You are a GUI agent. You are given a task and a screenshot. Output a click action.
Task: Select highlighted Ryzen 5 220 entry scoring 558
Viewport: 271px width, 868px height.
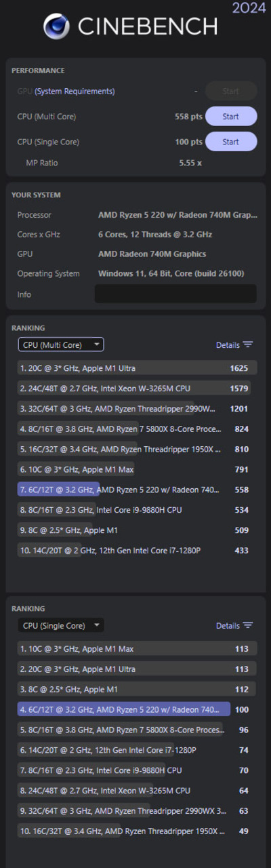pyautogui.click(x=138, y=490)
